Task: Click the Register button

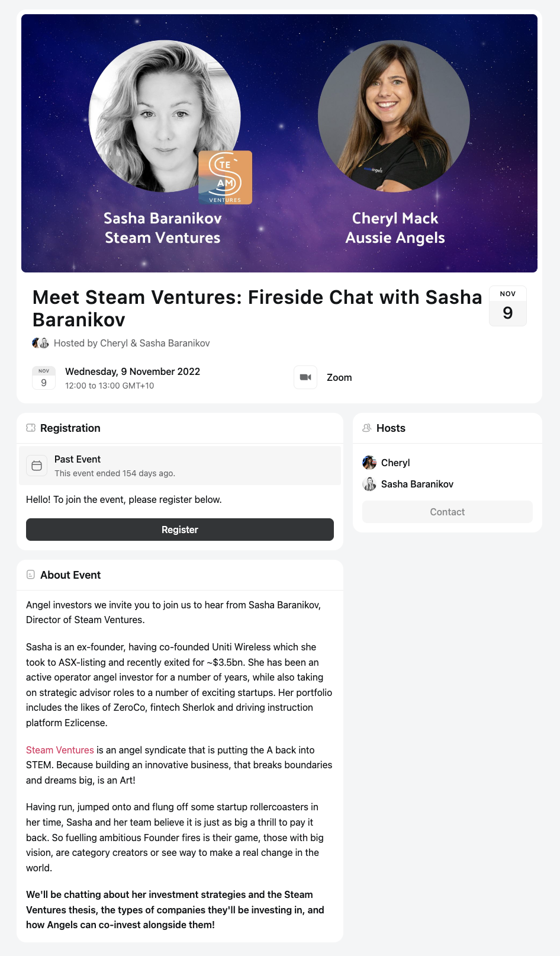Action: click(x=180, y=530)
